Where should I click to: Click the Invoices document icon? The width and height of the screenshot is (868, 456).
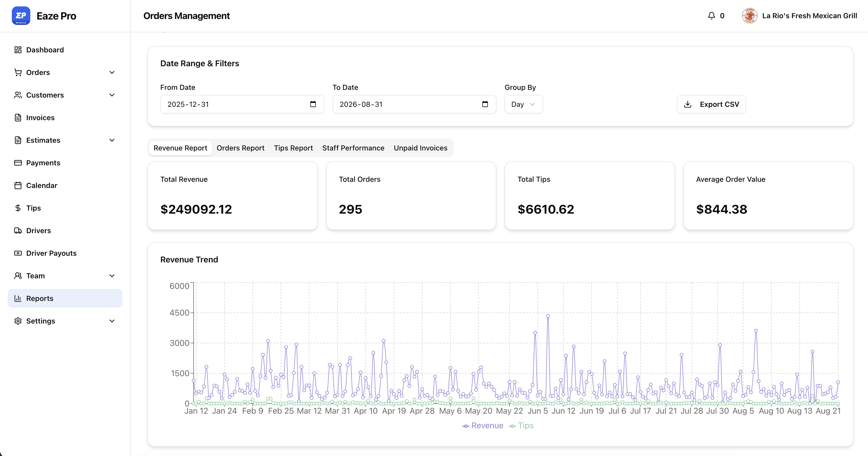click(x=18, y=118)
